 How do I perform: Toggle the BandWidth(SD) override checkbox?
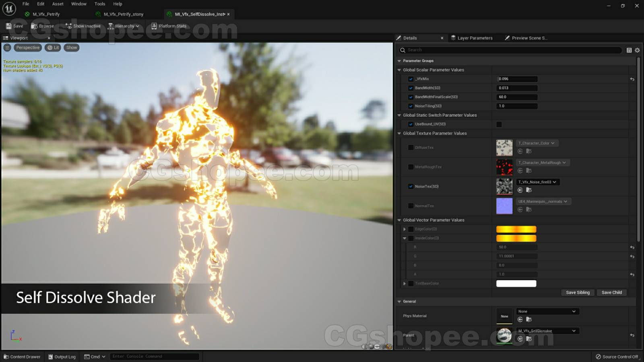pyautogui.click(x=411, y=88)
